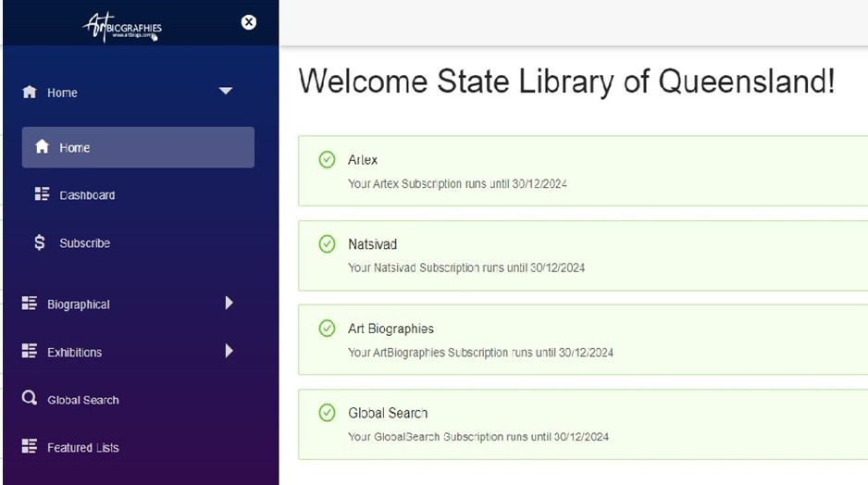Click the Art Biographies logo
This screenshot has width=868, height=485.
122,27
